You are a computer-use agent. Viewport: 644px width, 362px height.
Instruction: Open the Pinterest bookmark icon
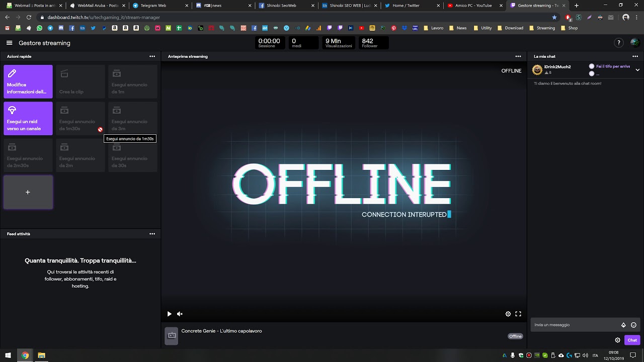[394, 28]
